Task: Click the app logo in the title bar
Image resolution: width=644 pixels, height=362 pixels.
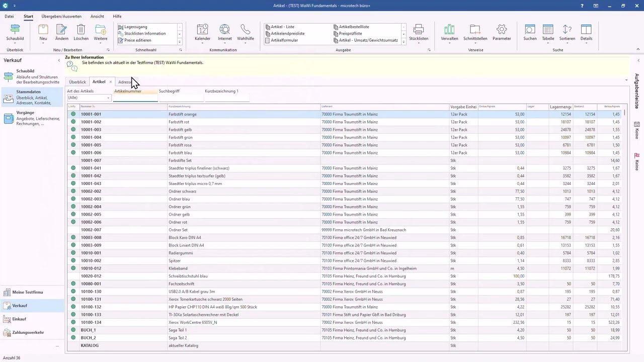Action: (x=6, y=6)
